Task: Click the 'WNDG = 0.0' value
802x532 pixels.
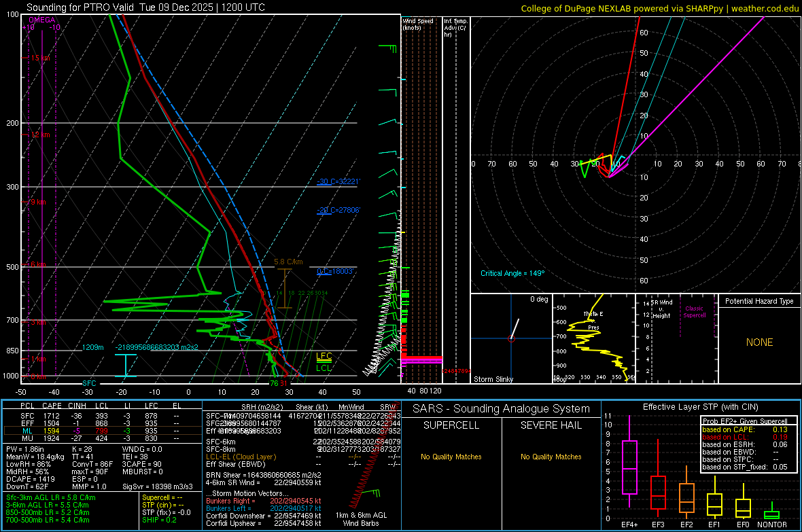Action: pyautogui.click(x=141, y=449)
